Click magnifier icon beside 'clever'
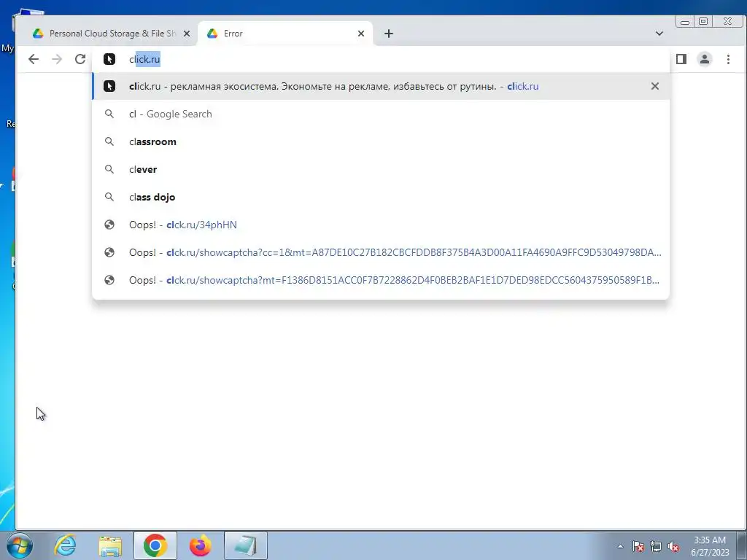Image resolution: width=747 pixels, height=560 pixels. pos(109,169)
